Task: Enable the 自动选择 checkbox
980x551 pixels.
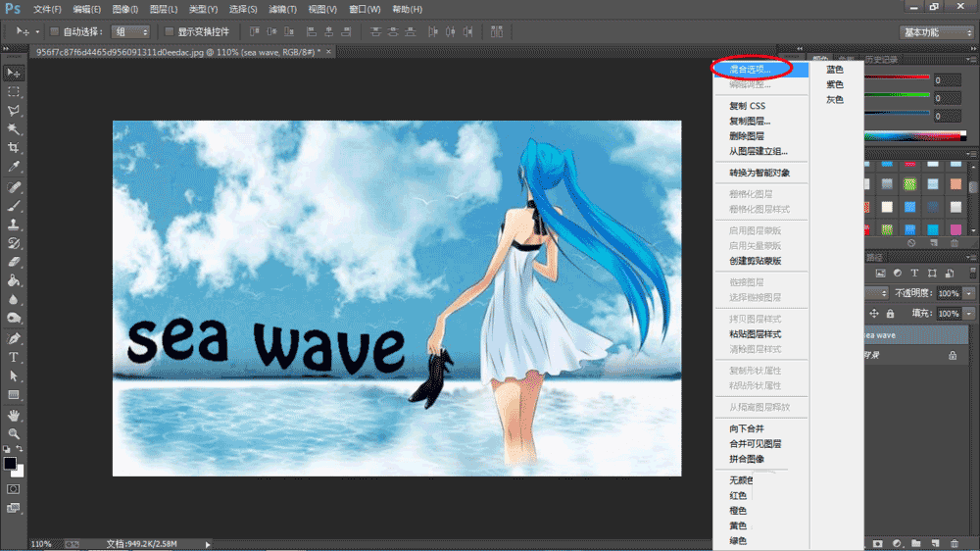Action: [54, 31]
